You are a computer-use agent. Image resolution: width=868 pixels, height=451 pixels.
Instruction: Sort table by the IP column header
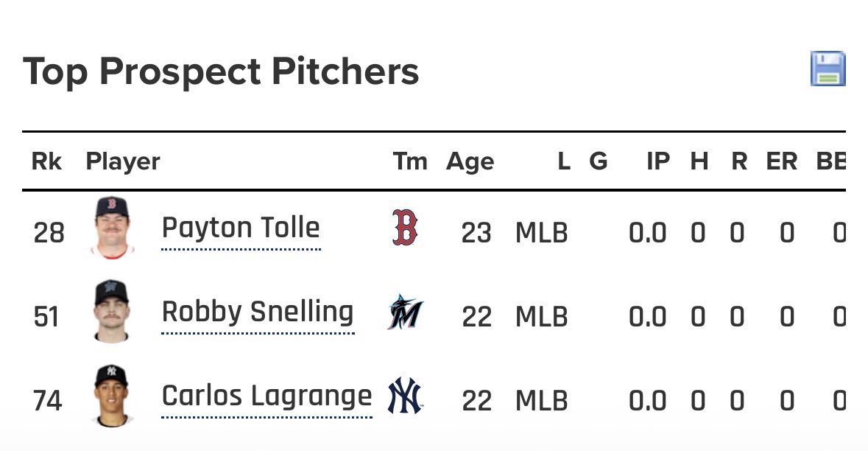tap(657, 161)
